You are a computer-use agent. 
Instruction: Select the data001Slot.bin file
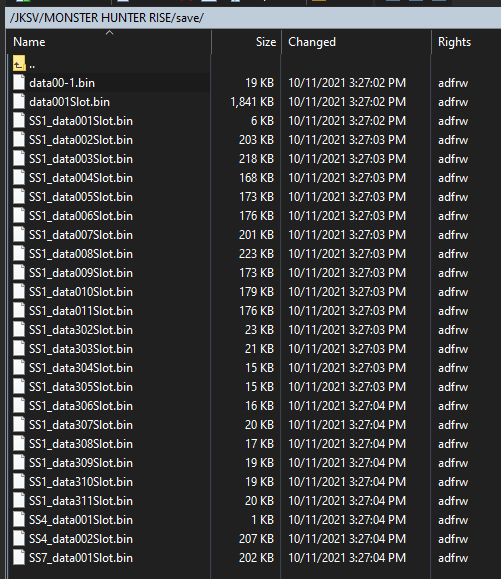click(69, 102)
